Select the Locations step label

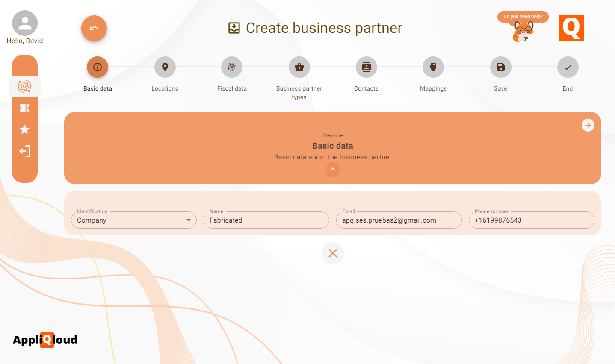click(165, 88)
